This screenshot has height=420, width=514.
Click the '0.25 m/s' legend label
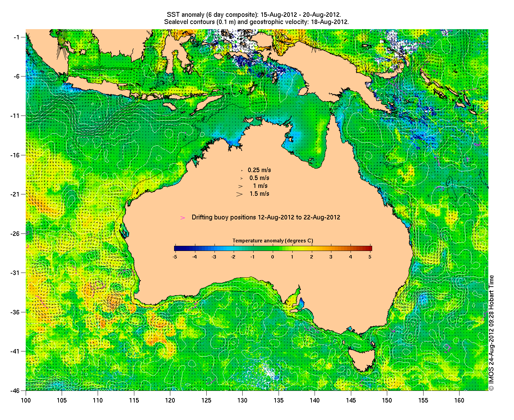click(x=259, y=170)
